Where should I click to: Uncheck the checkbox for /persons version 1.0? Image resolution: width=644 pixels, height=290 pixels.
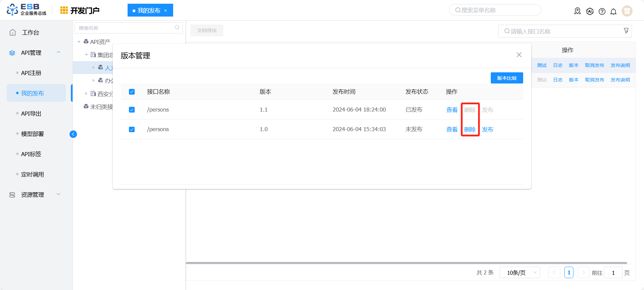(x=132, y=129)
